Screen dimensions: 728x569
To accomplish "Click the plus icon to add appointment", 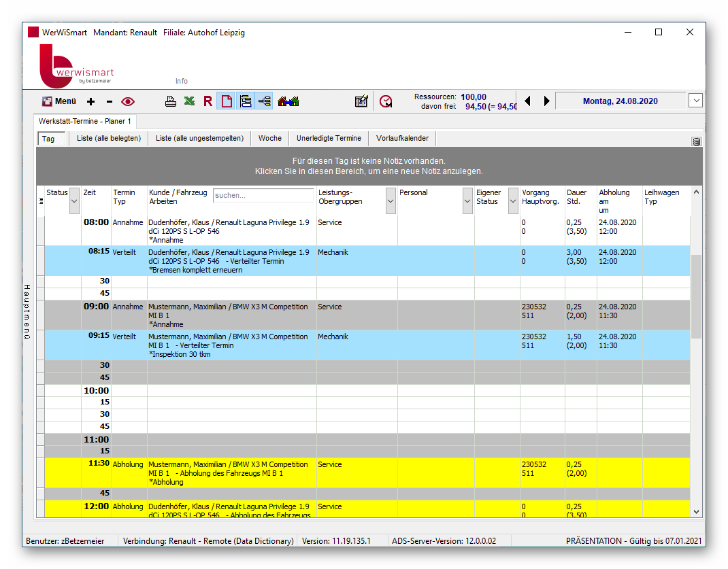I will pos(91,101).
